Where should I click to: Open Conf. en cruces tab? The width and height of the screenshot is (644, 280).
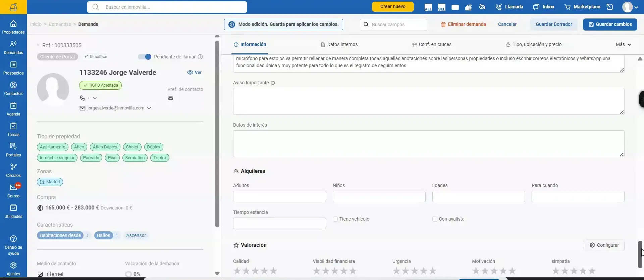432,44
